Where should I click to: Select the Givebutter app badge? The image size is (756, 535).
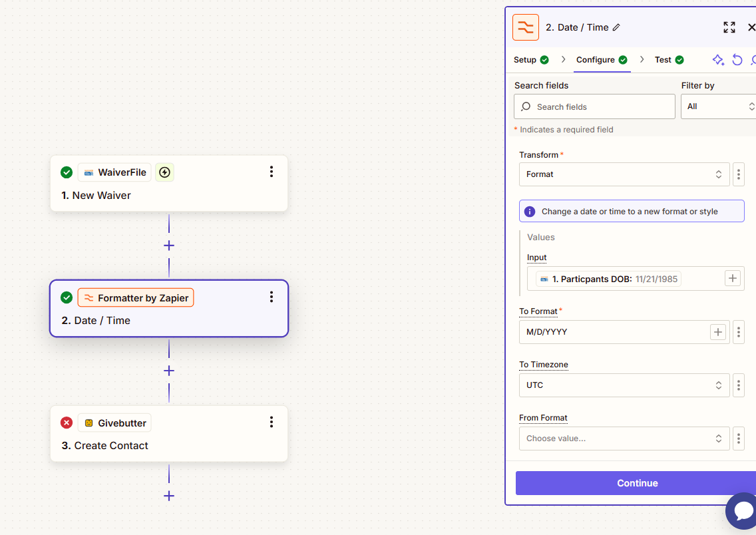[114, 423]
